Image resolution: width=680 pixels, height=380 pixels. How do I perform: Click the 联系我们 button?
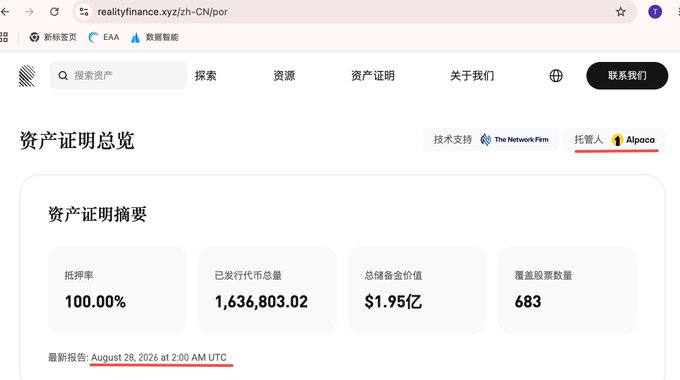627,75
